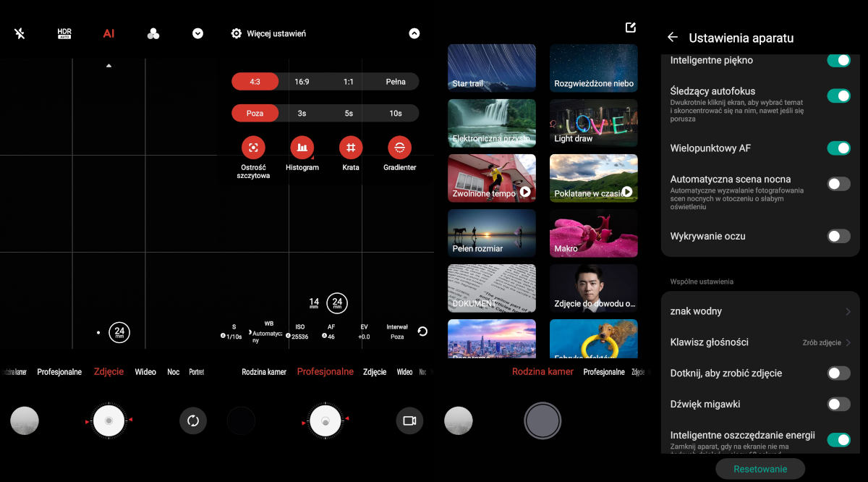This screenshot has width=868, height=482.
Task: Expand the top dropdown arrow menu
Action: click(x=197, y=33)
